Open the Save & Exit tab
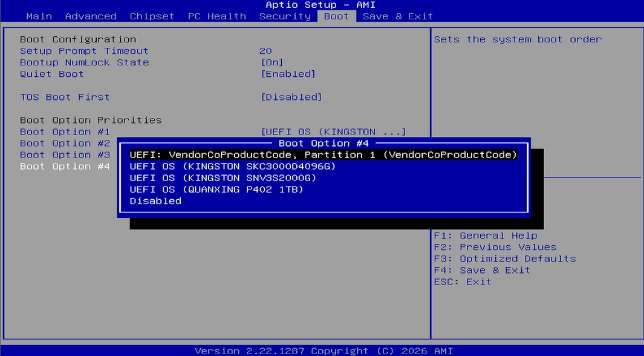The width and height of the screenshot is (644, 356). tap(397, 16)
